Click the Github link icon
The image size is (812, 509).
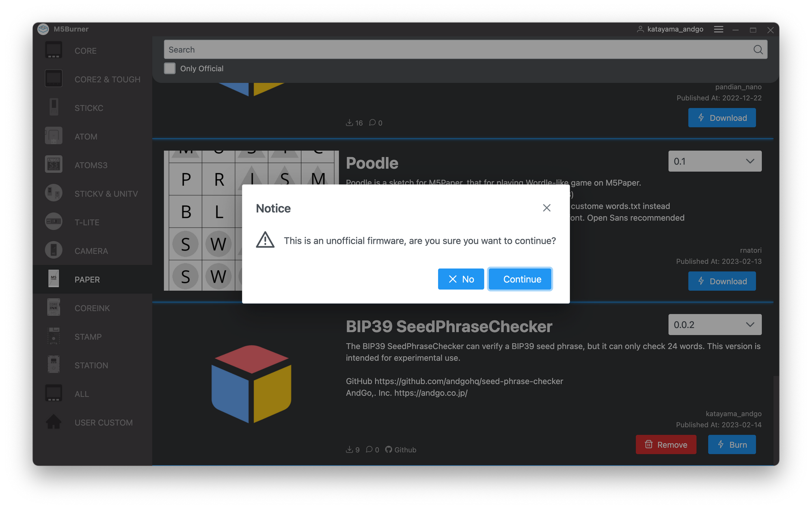pos(389,449)
